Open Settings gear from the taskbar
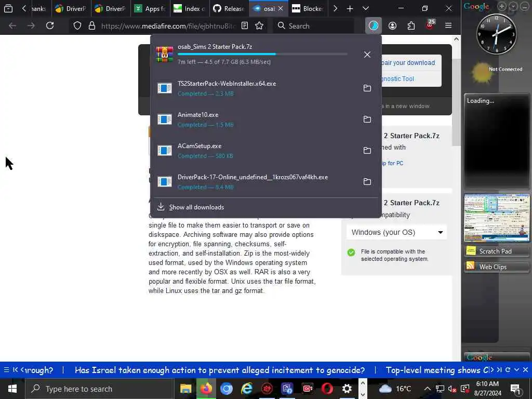Image resolution: width=532 pixels, height=399 pixels. pos(347,389)
